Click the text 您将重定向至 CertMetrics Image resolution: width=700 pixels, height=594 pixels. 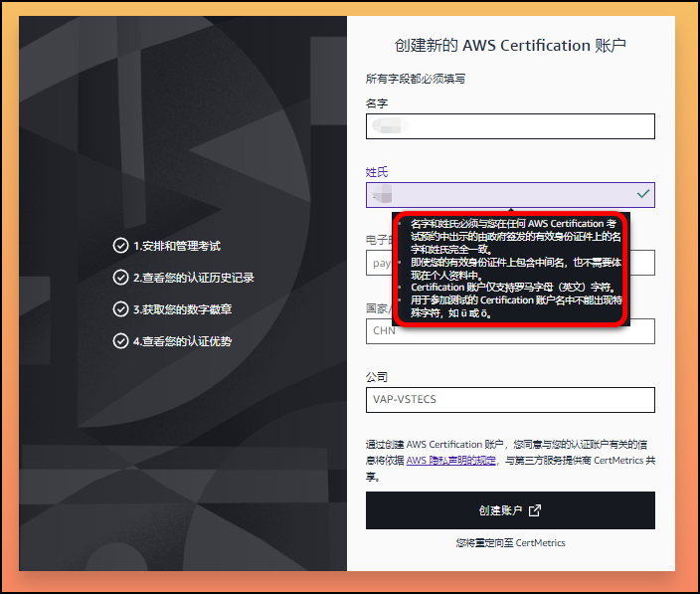click(x=510, y=543)
